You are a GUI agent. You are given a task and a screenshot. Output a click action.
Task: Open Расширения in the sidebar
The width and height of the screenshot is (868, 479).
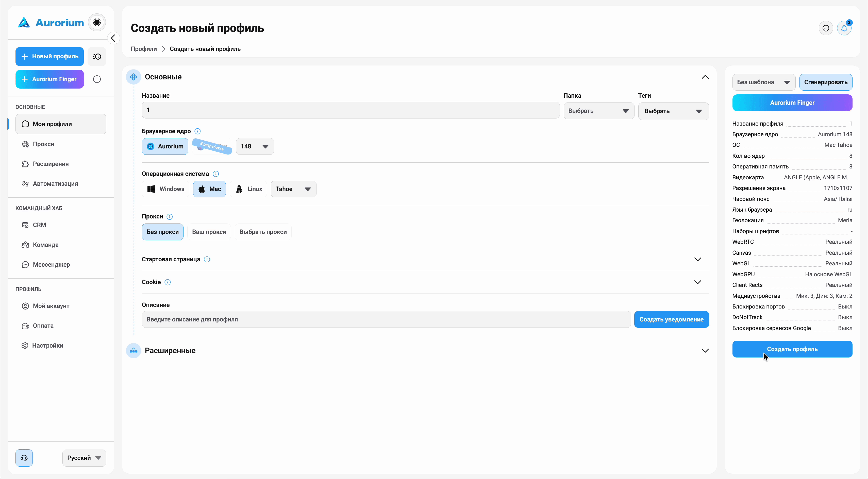click(61, 164)
